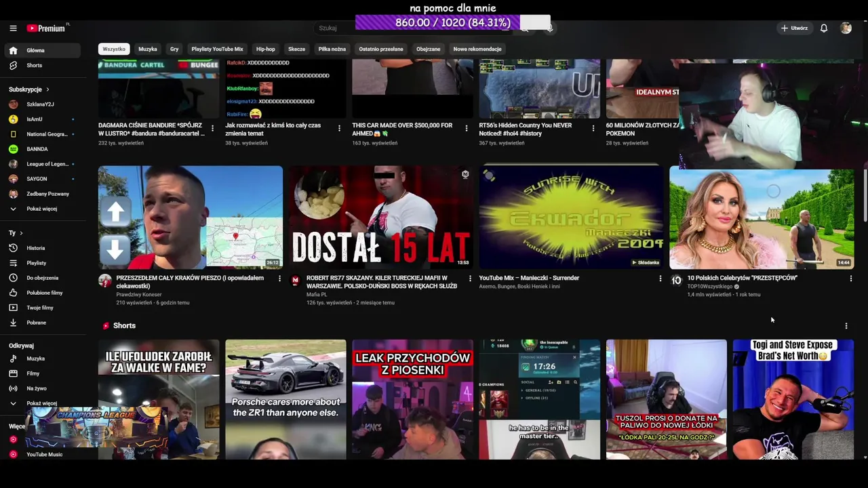Play 10 Polskich Celebrytów thumbnail
Screen dimensions: 868x488
tap(762, 219)
